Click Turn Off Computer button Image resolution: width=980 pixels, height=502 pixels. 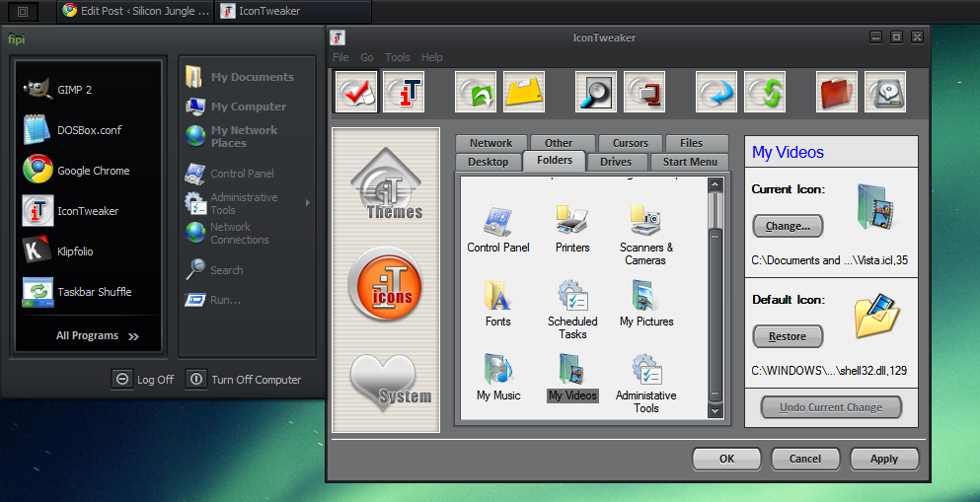[244, 379]
